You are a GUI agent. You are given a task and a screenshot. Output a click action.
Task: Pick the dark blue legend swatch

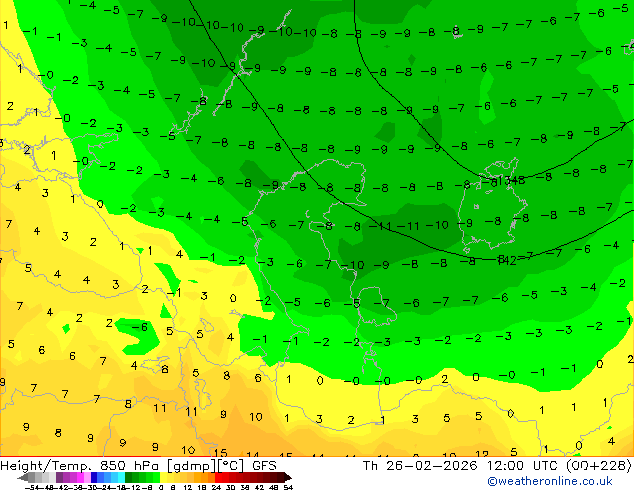94,477
